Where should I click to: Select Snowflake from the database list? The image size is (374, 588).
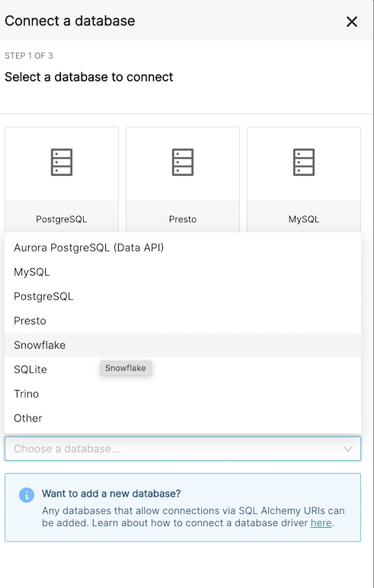point(183,345)
